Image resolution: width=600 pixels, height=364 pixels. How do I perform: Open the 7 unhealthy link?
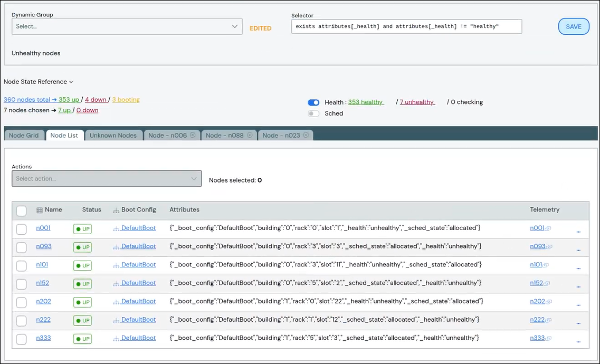click(417, 102)
